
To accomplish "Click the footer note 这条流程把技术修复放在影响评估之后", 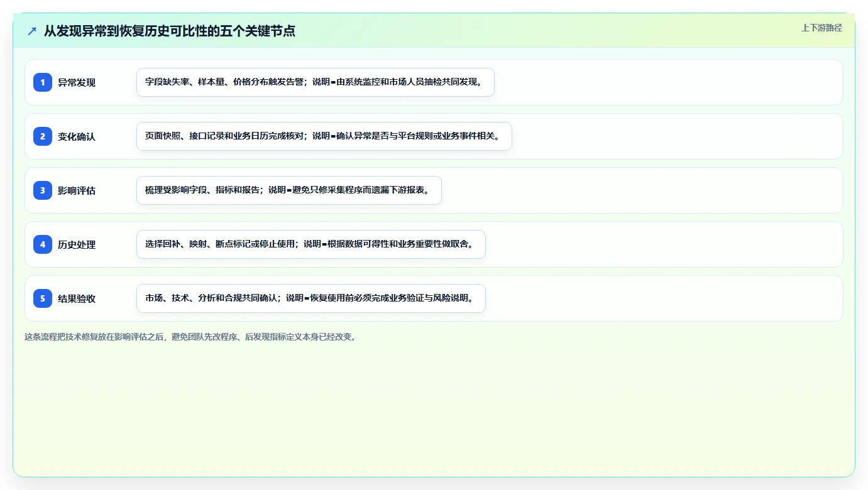I will pos(192,337).
